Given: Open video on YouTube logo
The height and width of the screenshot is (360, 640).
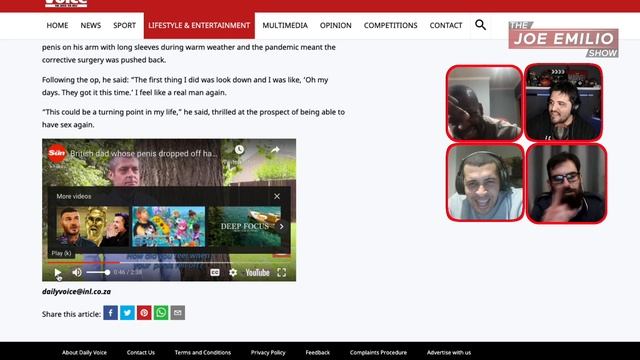Looking at the screenshot, I should (x=257, y=272).
